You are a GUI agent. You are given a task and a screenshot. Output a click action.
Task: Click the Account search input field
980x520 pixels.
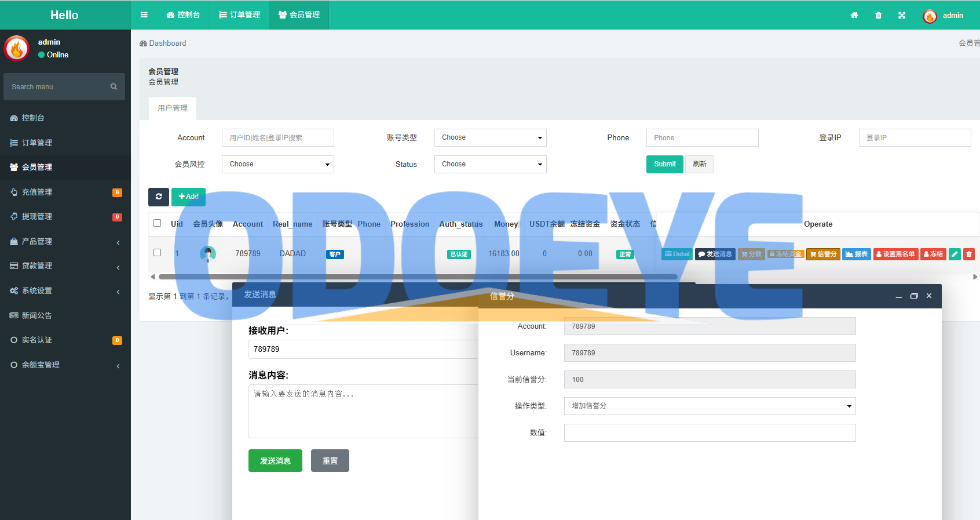(x=278, y=137)
